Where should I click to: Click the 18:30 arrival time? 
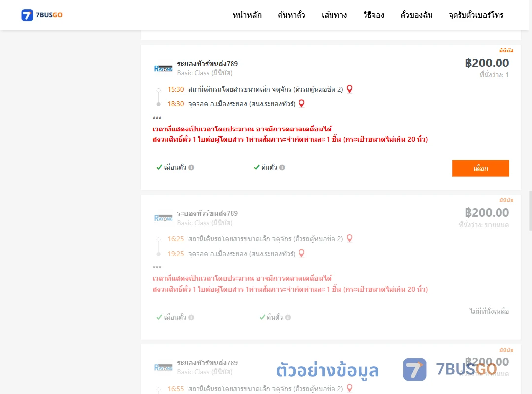[176, 104]
